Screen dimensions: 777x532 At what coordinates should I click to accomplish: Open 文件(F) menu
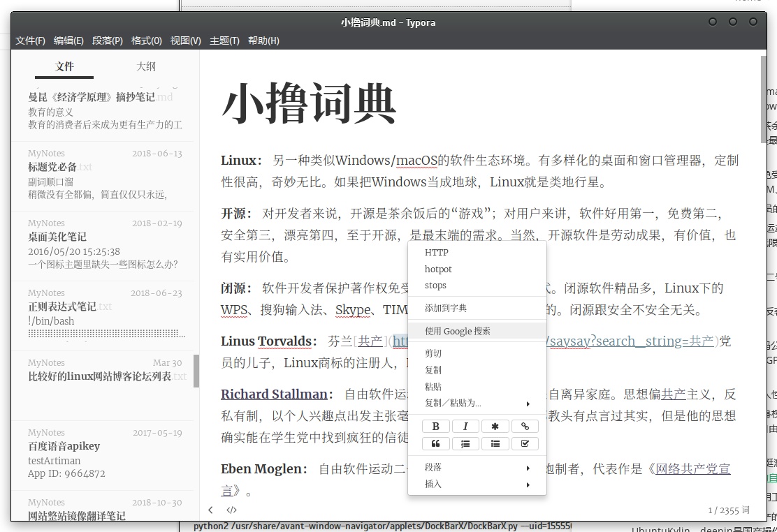(30, 40)
